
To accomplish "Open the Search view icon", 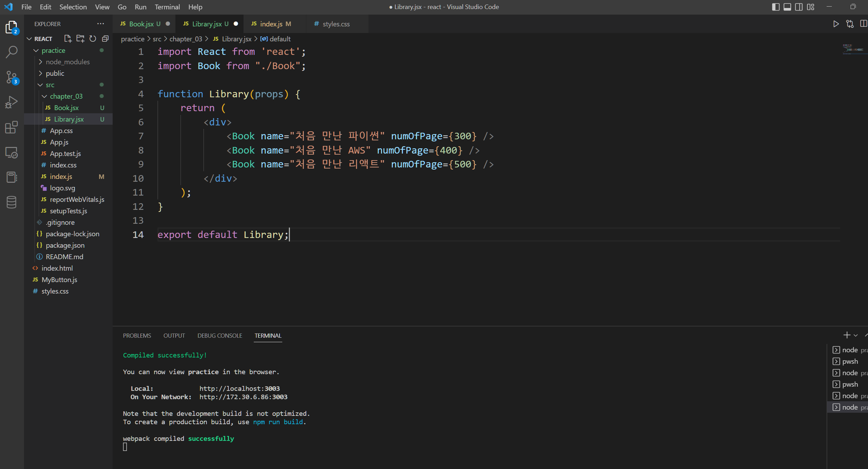I will [x=11, y=52].
